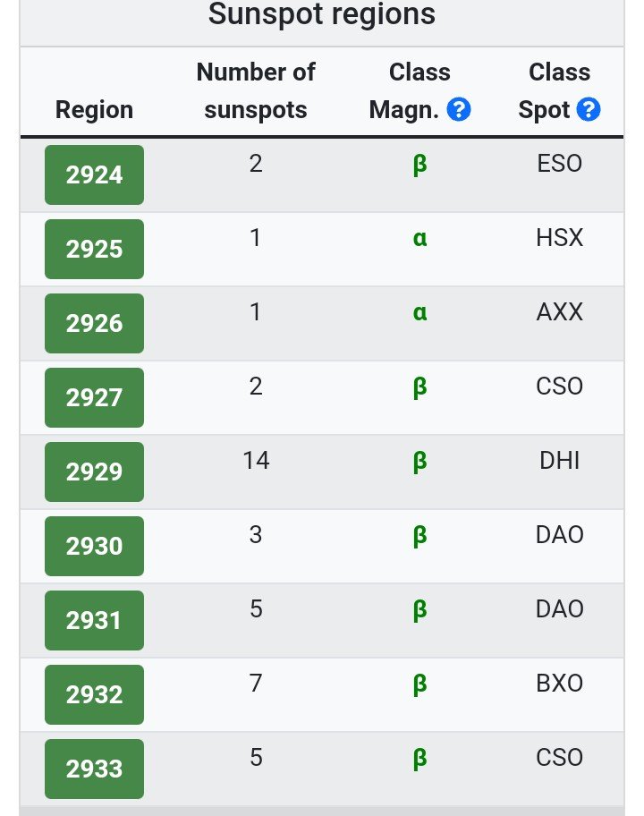Click the alpha symbol for region 2926

point(419,313)
